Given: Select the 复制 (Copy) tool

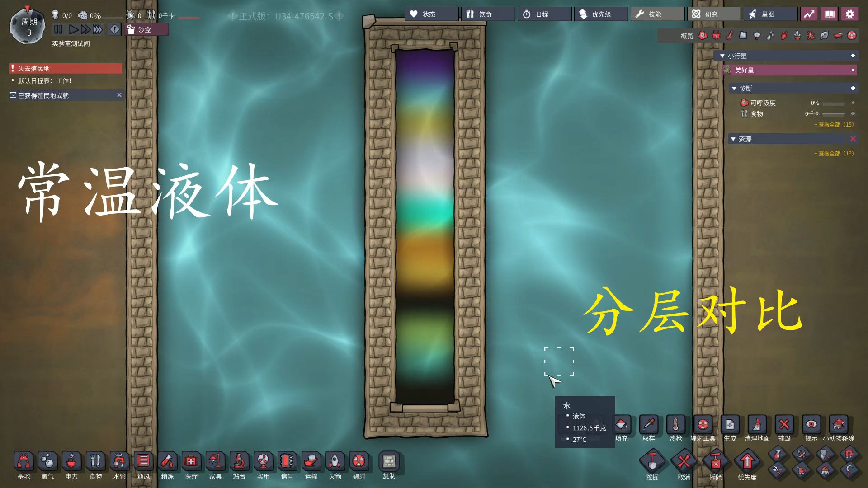Looking at the screenshot, I should [x=389, y=462].
